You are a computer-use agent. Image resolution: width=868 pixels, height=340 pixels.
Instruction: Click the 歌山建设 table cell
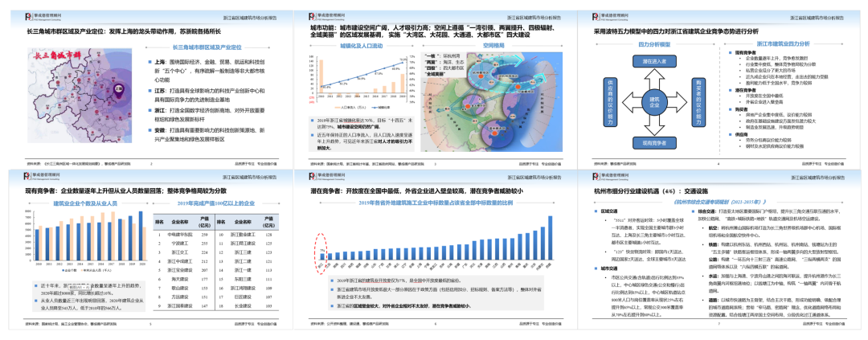coord(181,288)
